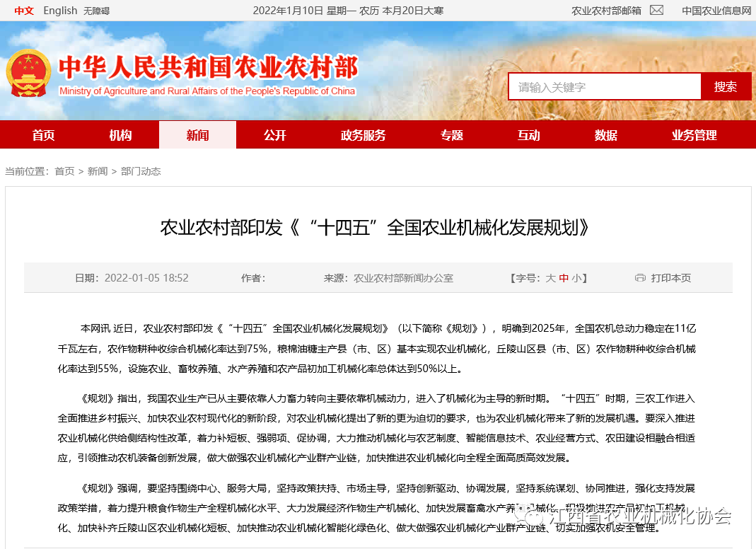Viewport: 756px width, 549px height.
Task: Set font size to 小
Action: 577,278
